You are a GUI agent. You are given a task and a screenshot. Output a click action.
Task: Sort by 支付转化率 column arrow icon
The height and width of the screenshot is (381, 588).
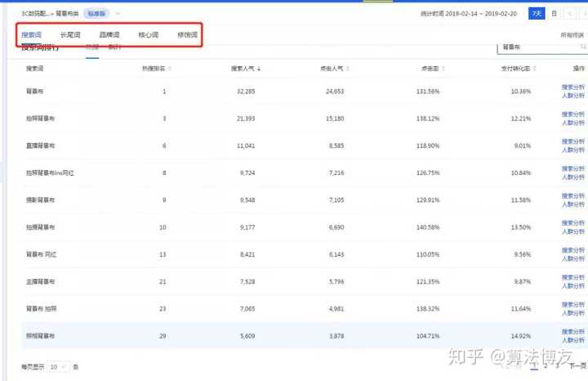(x=534, y=69)
